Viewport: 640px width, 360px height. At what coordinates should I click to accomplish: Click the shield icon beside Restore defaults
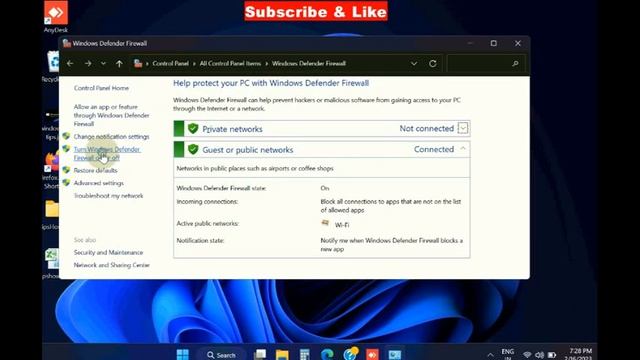coord(66,170)
